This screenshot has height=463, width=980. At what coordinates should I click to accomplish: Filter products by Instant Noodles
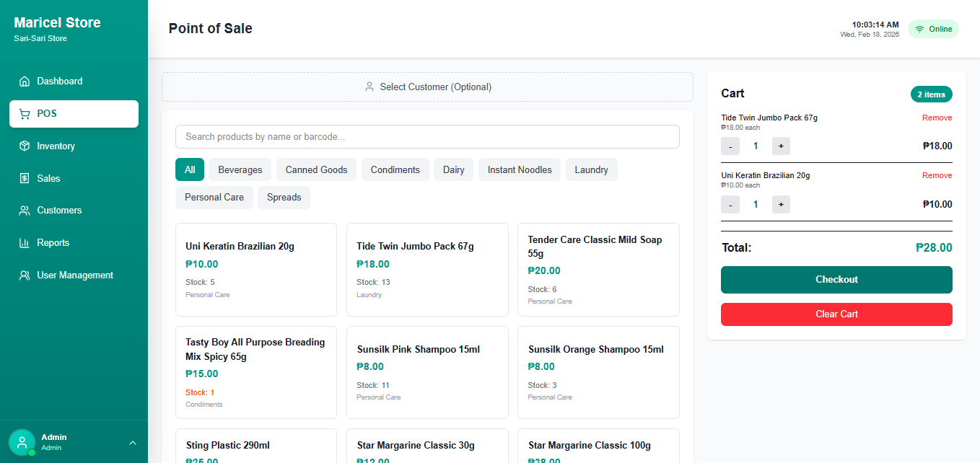(520, 170)
